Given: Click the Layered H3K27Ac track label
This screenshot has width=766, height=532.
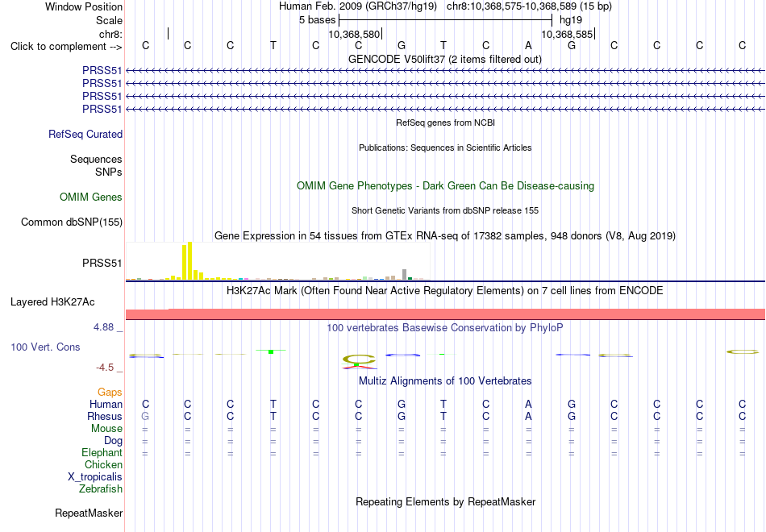Looking at the screenshot, I should coord(52,302).
